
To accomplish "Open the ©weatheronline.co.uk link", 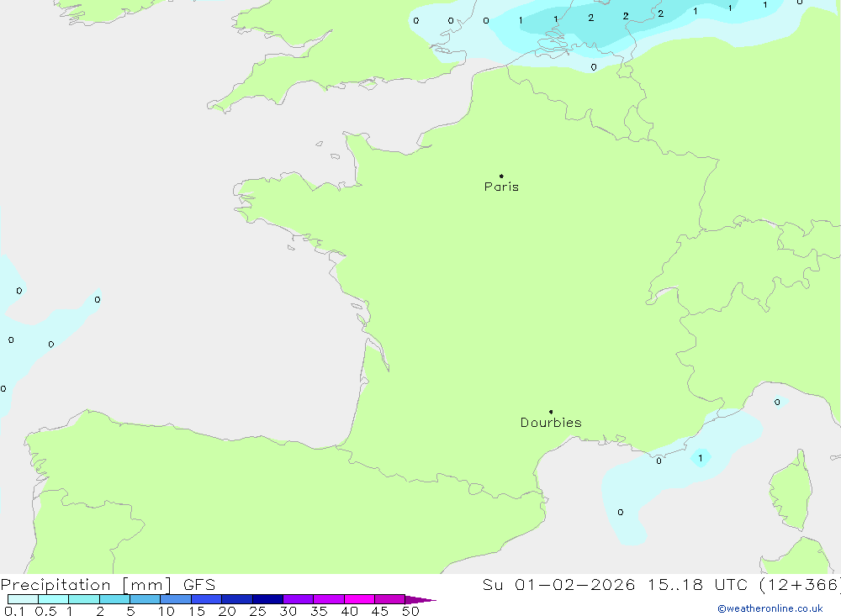I will [x=770, y=608].
